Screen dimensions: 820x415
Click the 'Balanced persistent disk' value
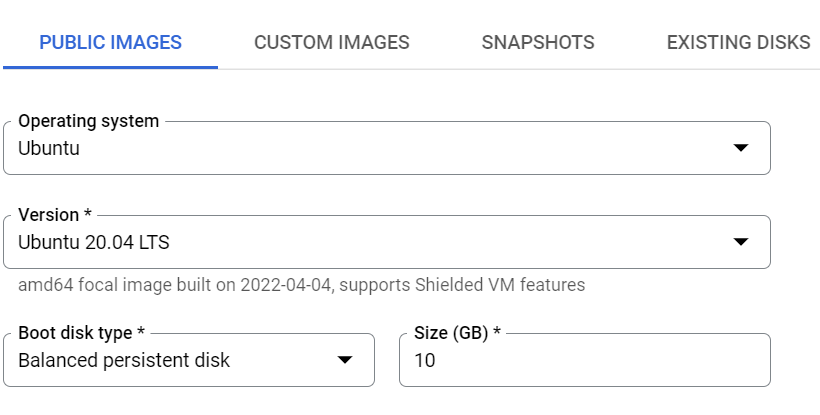(124, 360)
